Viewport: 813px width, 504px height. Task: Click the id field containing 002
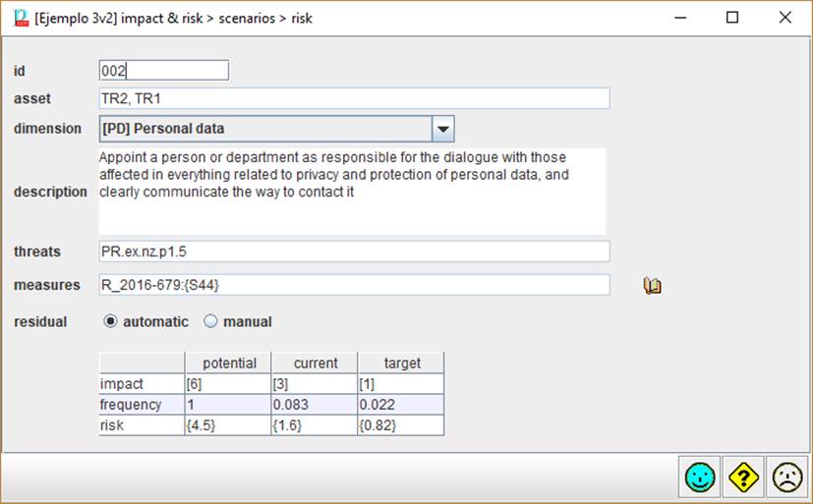point(163,70)
